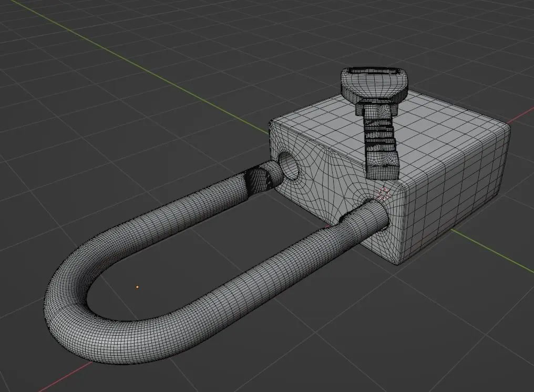The image size is (534, 392).
Task: Click the empty shackle hole in the padlock body
Action: [290, 165]
